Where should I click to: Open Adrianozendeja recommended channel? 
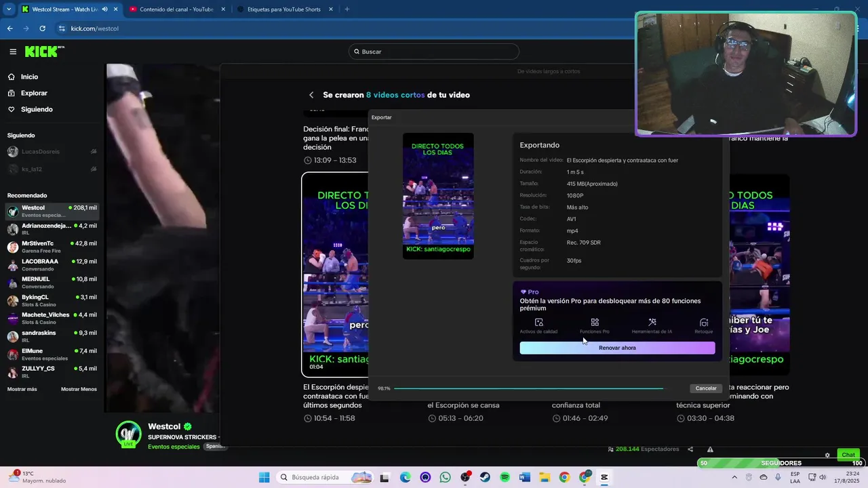point(52,229)
